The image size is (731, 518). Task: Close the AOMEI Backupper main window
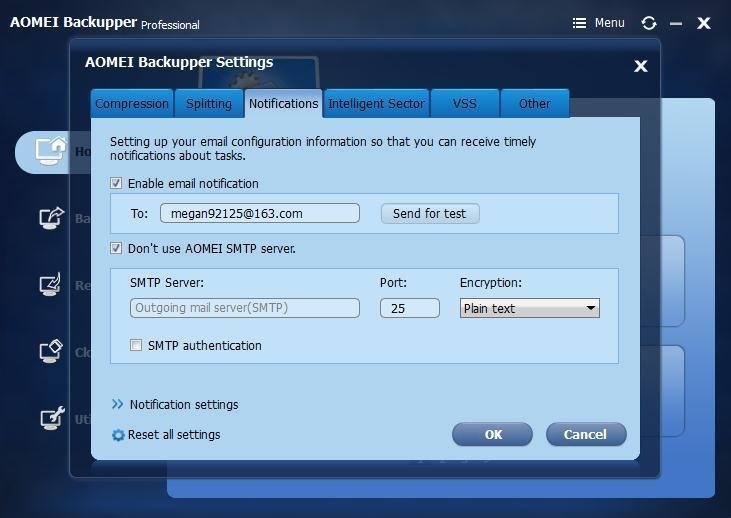pos(704,23)
